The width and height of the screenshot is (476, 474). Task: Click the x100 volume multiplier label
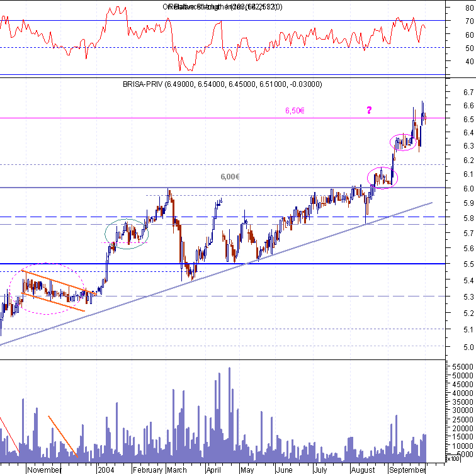[x=453, y=458]
